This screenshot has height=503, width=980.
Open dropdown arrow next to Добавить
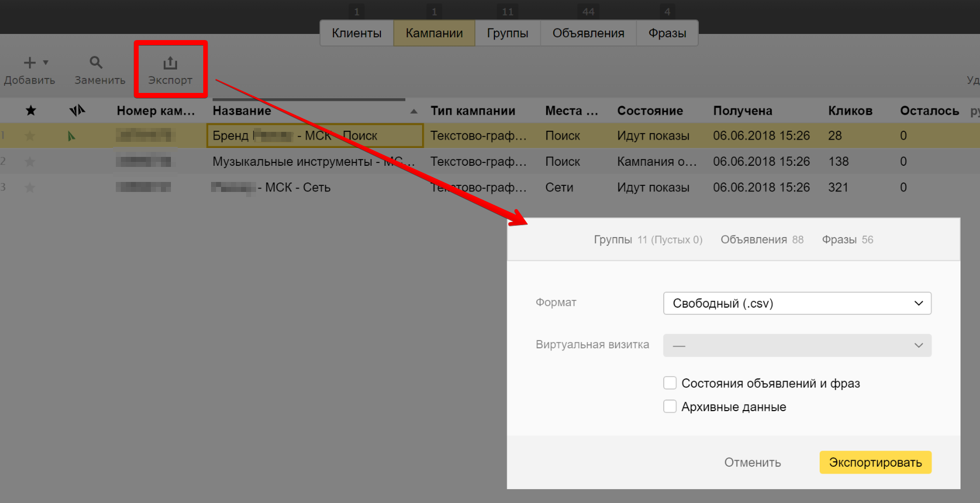(46, 63)
